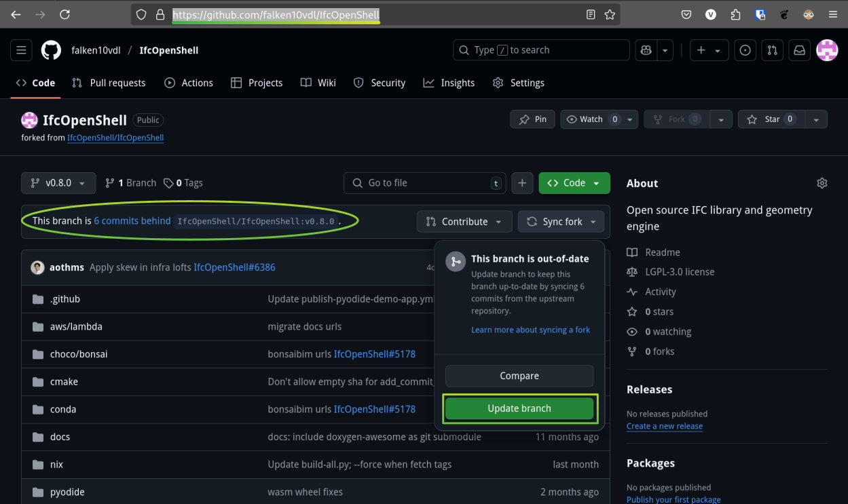Image resolution: width=848 pixels, height=504 pixels.
Task: Open the Wiki tab
Action: click(318, 83)
